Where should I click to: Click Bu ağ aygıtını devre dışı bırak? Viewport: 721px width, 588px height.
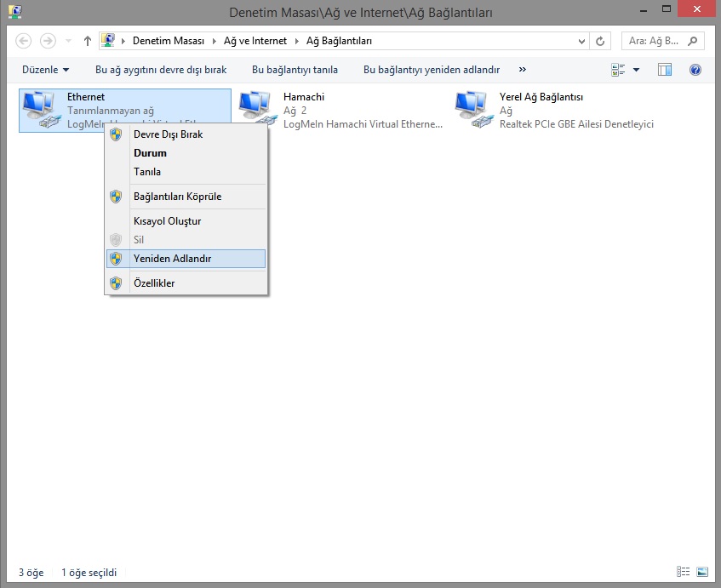point(161,70)
